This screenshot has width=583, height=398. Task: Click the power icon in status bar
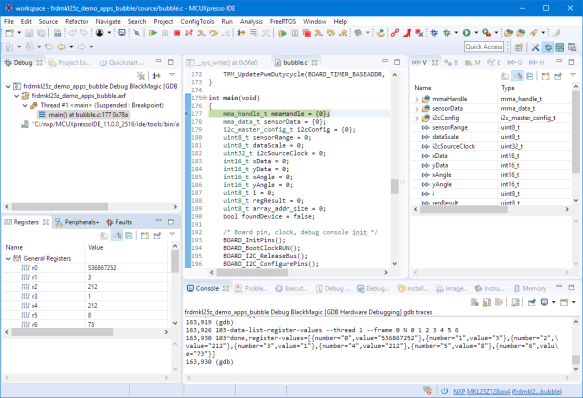coord(444,391)
